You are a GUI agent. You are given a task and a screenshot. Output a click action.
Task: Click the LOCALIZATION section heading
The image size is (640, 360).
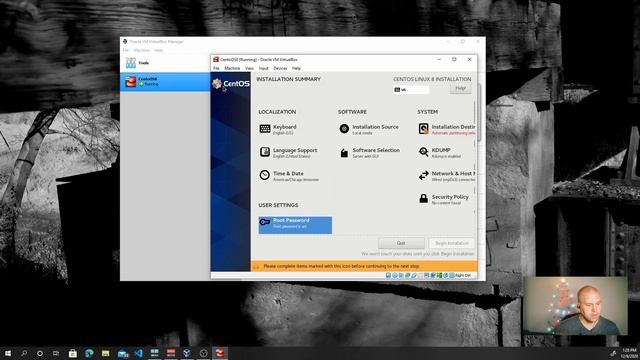tap(277, 112)
